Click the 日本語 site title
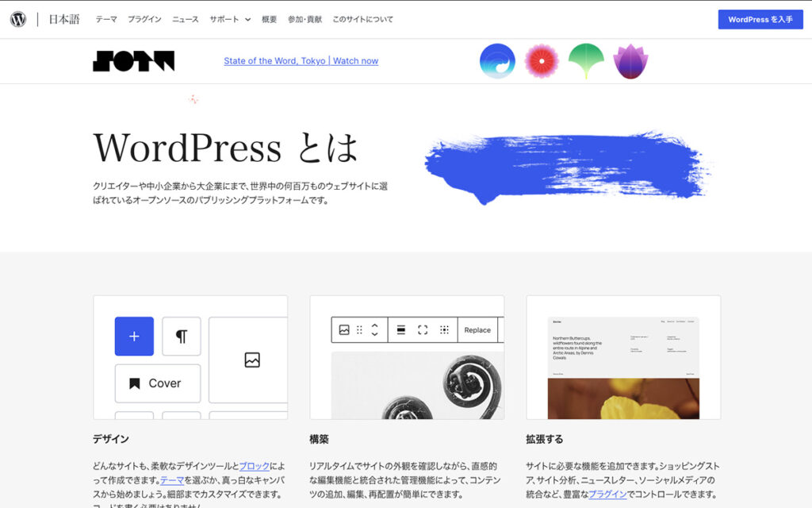The height and width of the screenshot is (508, 812). pos(64,19)
